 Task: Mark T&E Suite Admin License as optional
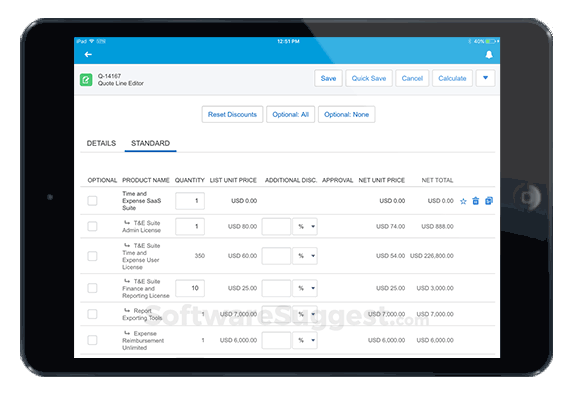click(x=92, y=226)
